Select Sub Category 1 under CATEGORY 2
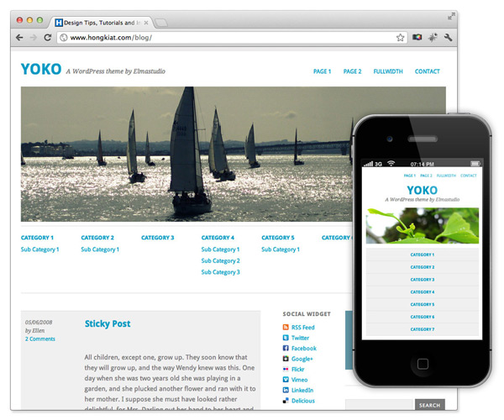The height and width of the screenshot is (420, 504). 100,249
